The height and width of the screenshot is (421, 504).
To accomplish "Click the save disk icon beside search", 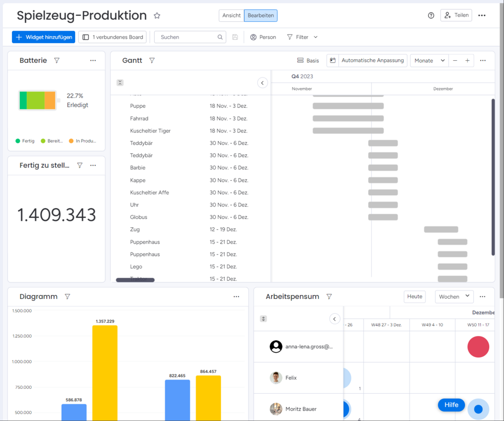I will pyautogui.click(x=235, y=37).
